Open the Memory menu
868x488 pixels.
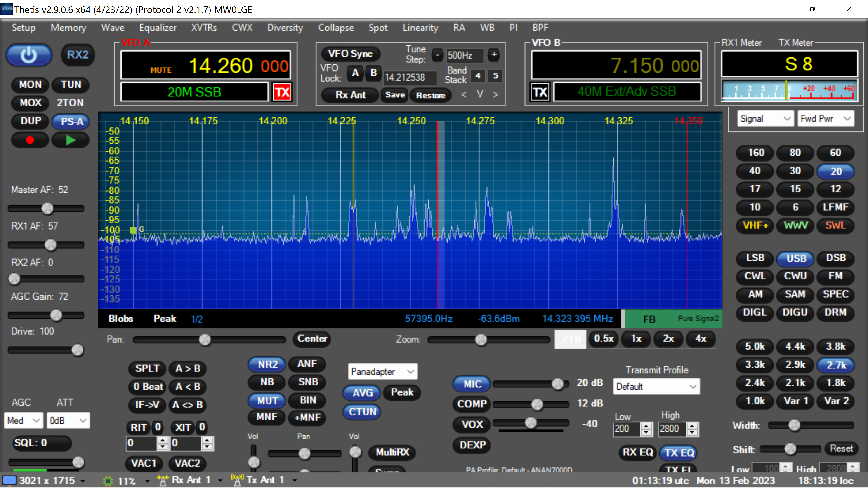coord(68,28)
